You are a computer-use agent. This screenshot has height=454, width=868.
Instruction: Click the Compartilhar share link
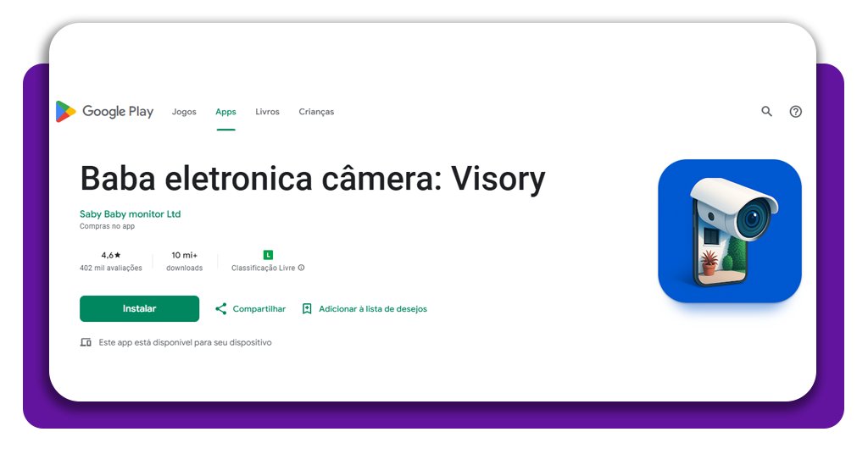pyautogui.click(x=259, y=308)
